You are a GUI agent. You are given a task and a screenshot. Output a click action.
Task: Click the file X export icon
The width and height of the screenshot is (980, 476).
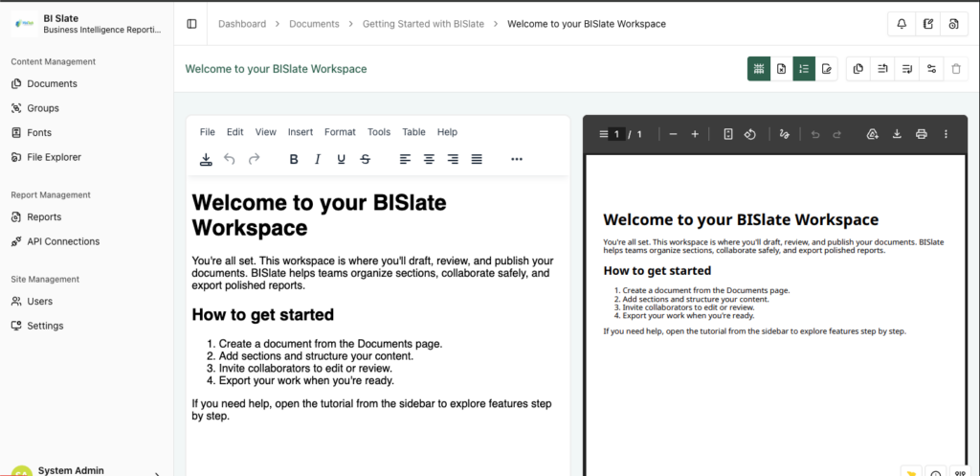[x=781, y=69]
